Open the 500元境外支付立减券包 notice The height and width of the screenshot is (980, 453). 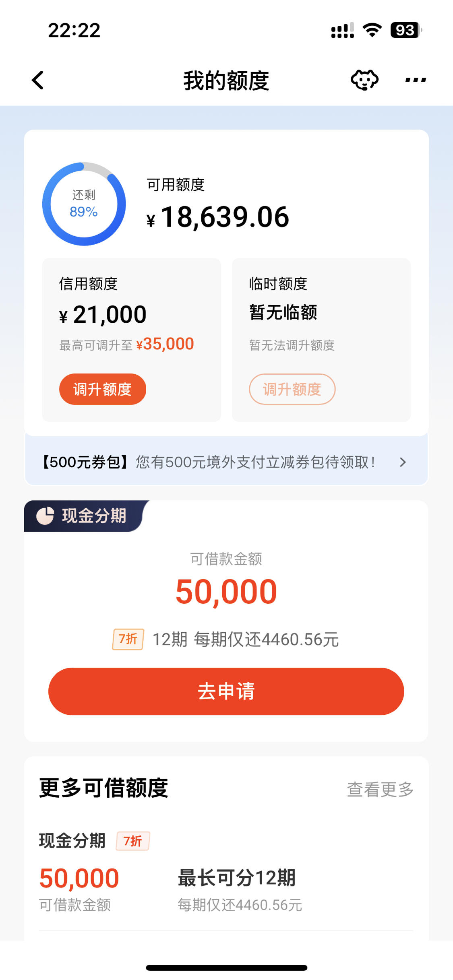click(x=226, y=461)
